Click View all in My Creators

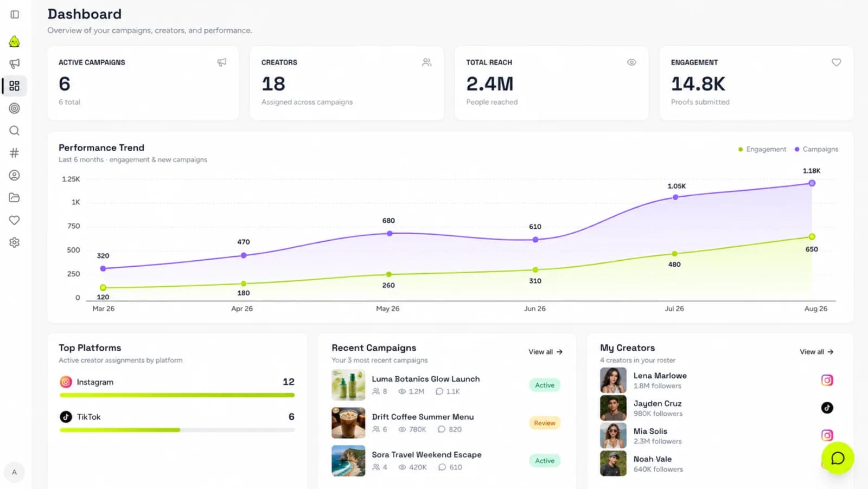816,352
